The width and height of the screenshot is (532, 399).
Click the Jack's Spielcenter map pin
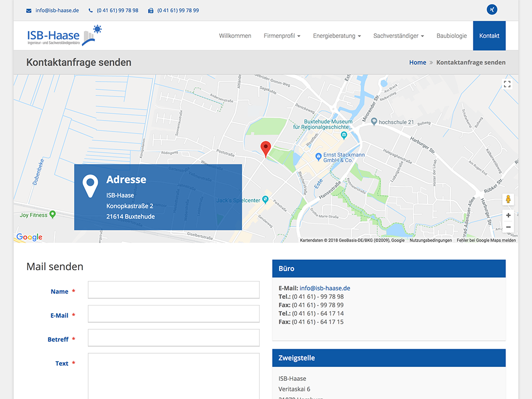(x=265, y=200)
